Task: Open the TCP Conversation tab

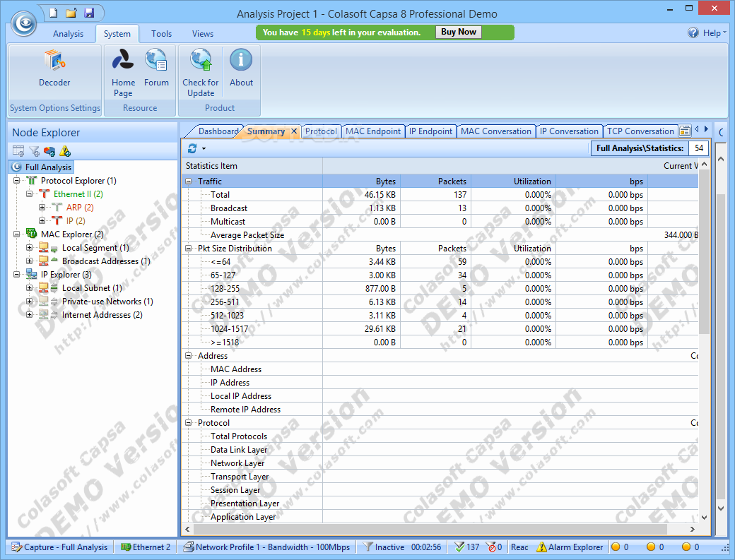Action: (640, 131)
